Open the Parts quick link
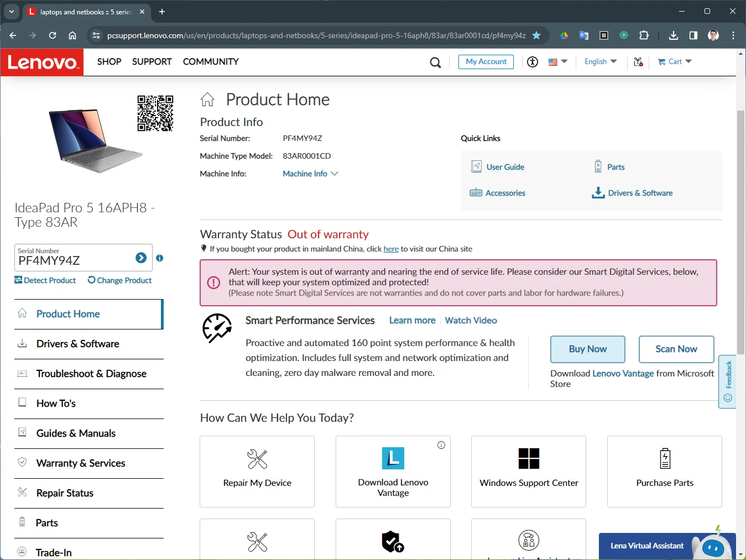 (609, 167)
